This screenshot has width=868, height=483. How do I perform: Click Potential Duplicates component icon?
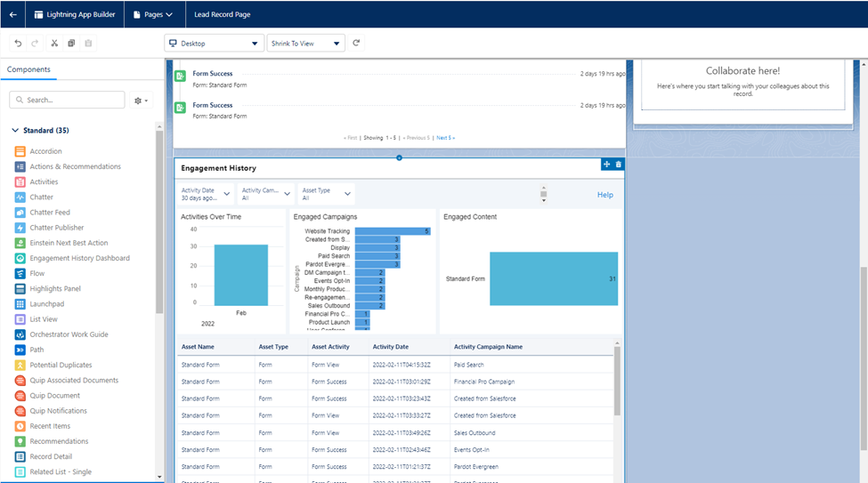click(x=20, y=366)
